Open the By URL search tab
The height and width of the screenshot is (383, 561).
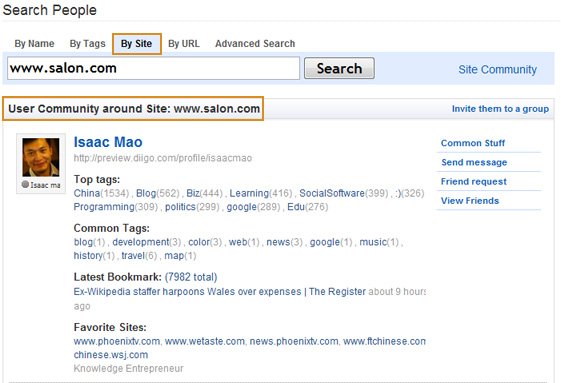pyautogui.click(x=184, y=44)
